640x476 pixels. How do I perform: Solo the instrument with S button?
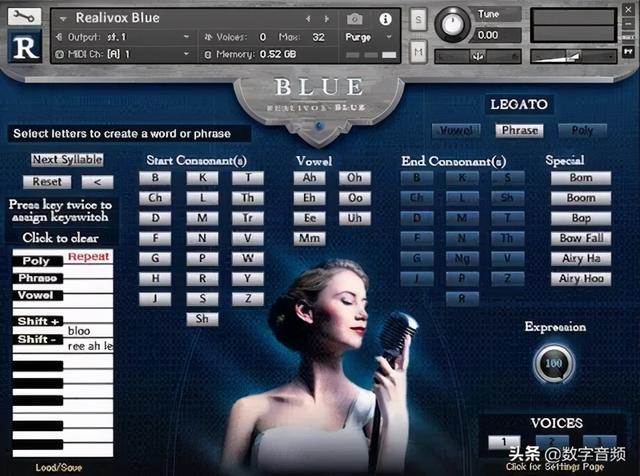click(418, 19)
